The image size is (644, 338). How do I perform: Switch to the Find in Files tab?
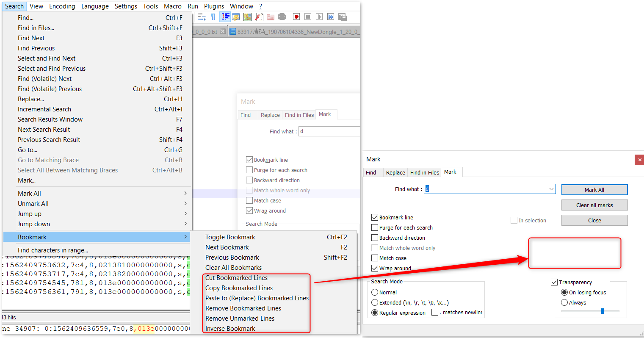pyautogui.click(x=424, y=172)
